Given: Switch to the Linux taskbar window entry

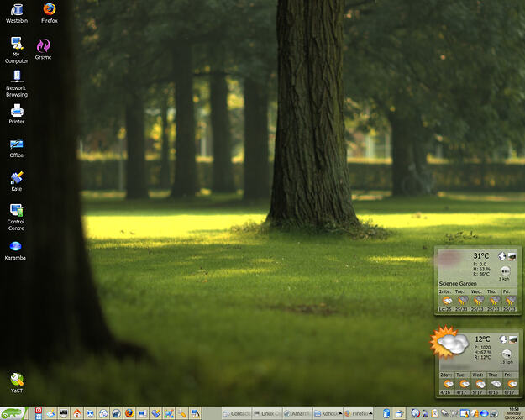Looking at the screenshot, I should (267, 413).
